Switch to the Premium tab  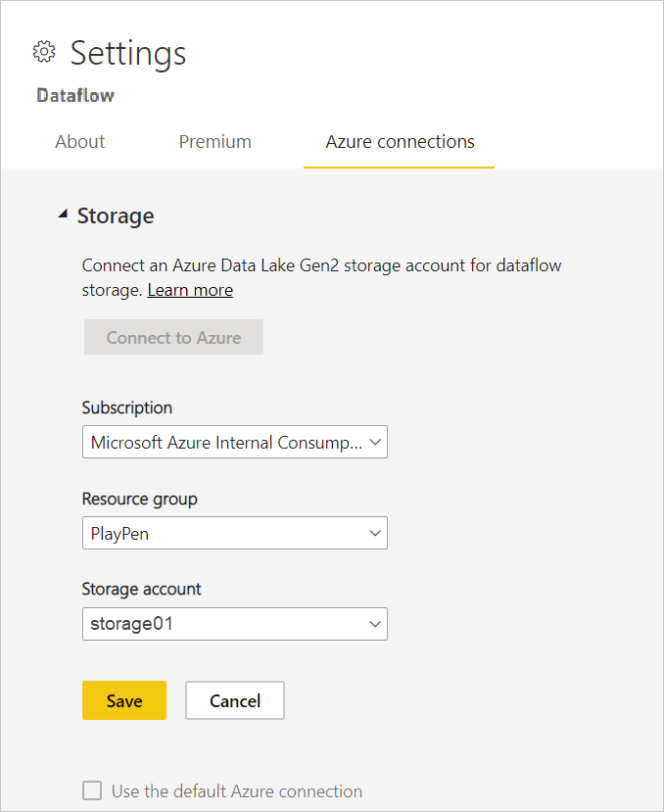tap(214, 141)
